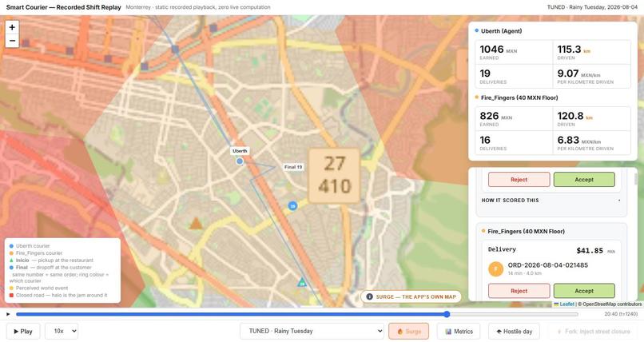
Task: Open the Surge — the app's own map notice
Action: click(411, 296)
